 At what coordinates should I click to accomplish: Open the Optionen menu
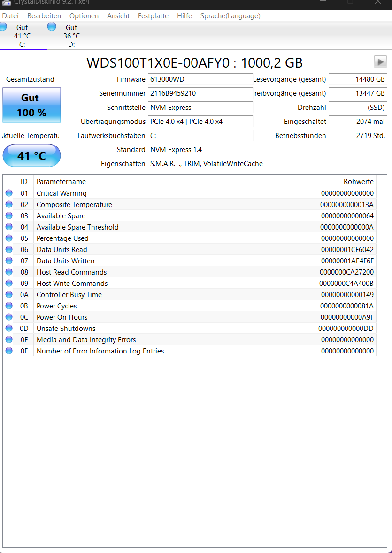84,16
